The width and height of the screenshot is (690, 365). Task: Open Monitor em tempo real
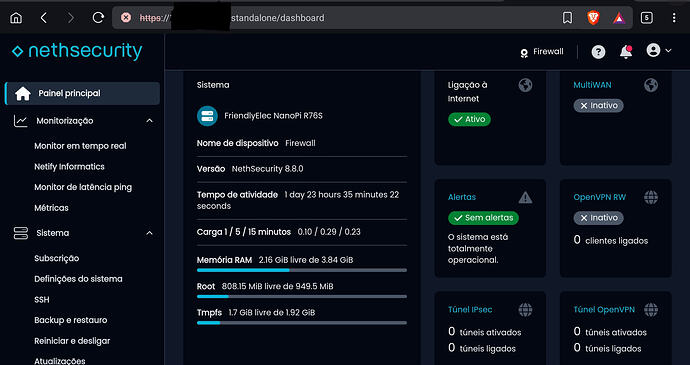pos(80,146)
